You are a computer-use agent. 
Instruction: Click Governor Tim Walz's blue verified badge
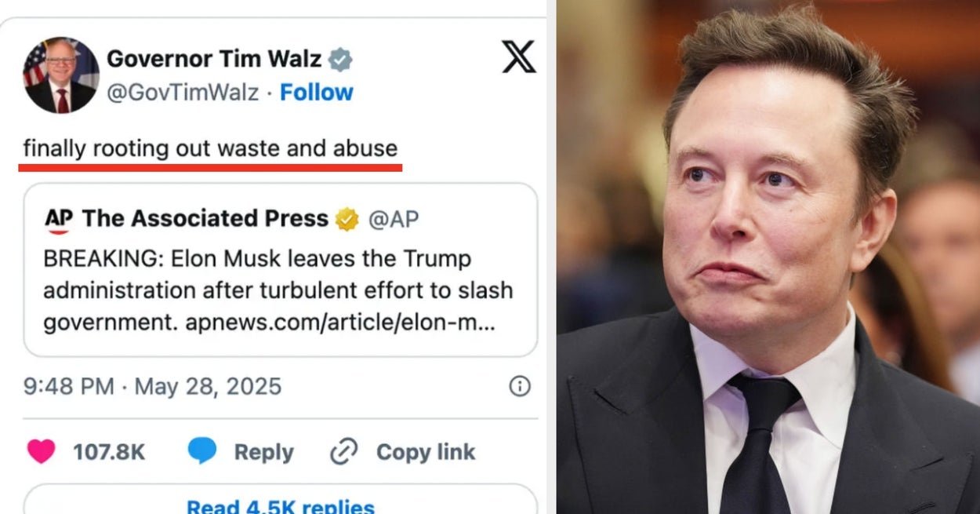340,60
